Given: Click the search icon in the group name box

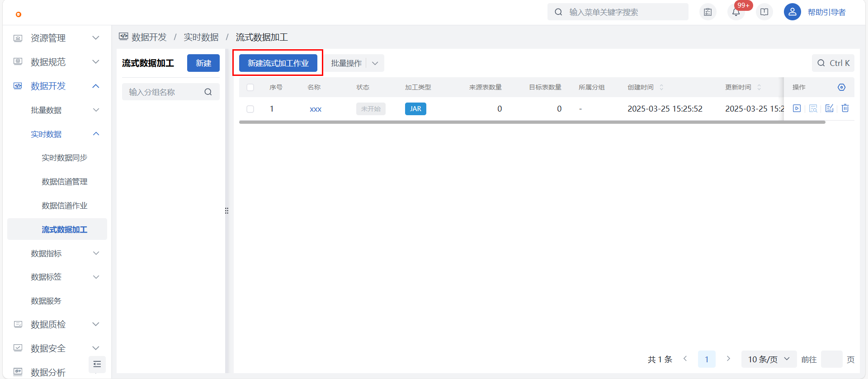Looking at the screenshot, I should tap(208, 92).
